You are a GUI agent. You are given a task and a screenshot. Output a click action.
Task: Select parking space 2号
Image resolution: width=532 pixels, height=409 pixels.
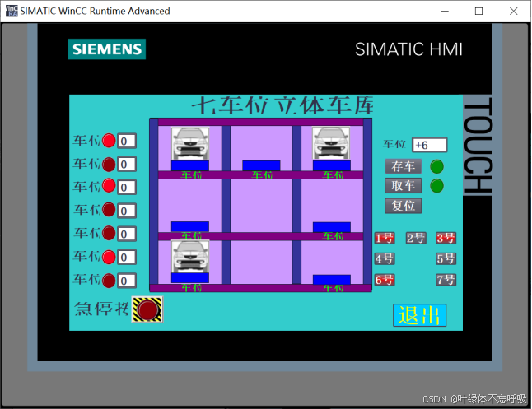click(x=416, y=238)
